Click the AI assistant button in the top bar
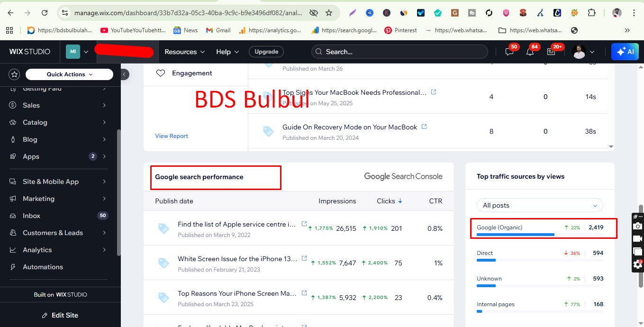This screenshot has width=644, height=327. (x=625, y=52)
